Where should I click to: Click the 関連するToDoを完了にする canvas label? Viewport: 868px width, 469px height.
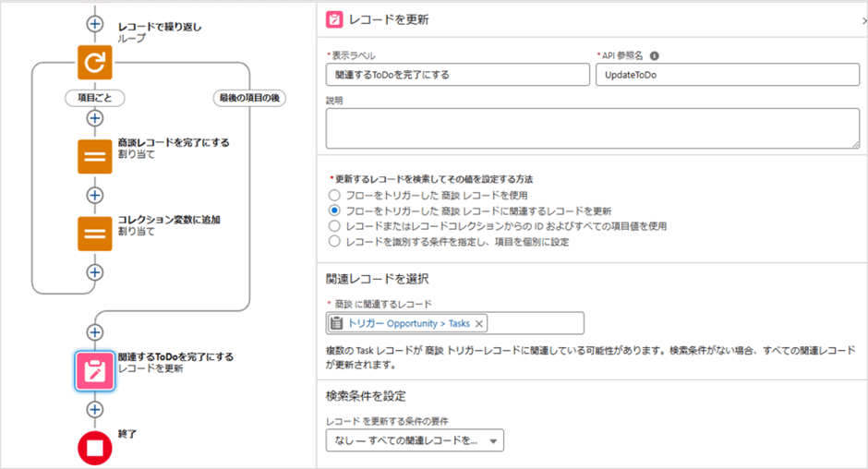[x=175, y=356]
